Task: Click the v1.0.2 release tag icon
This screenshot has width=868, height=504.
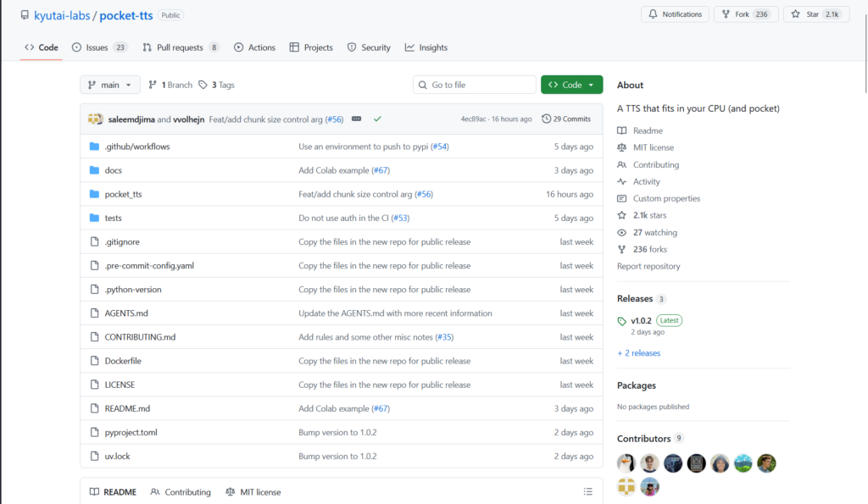Action: (623, 321)
